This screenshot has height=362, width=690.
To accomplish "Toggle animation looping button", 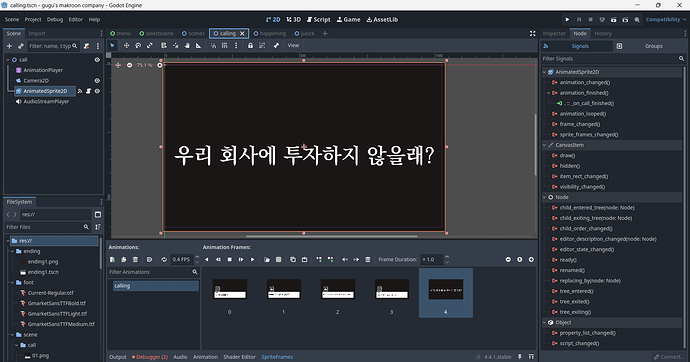I will pyautogui.click(x=164, y=260).
